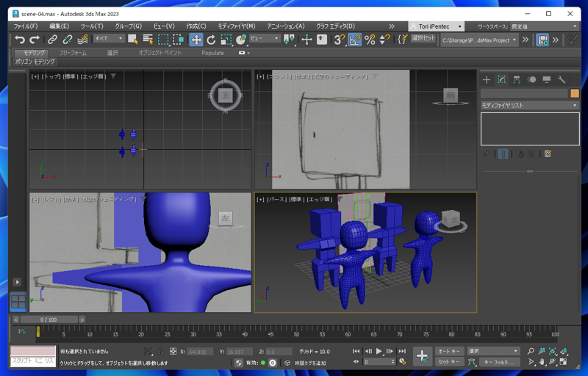Open the Modify command panel tab
588x376 pixels.
point(502,79)
